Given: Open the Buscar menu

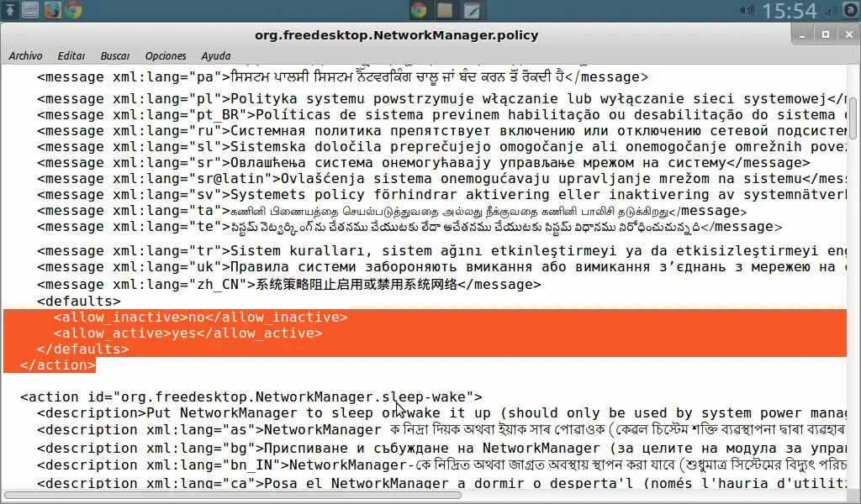Looking at the screenshot, I should pyautogui.click(x=114, y=56).
